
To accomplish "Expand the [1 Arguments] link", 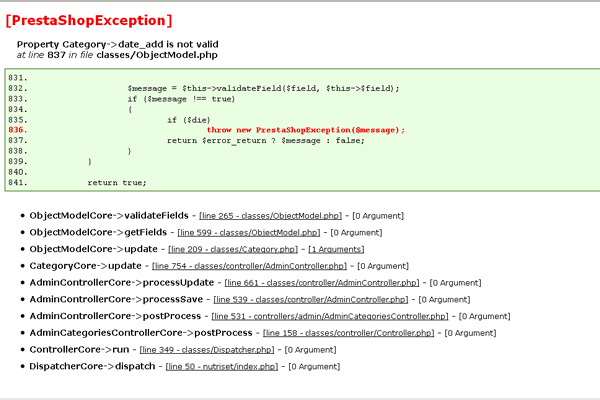I will (336, 249).
